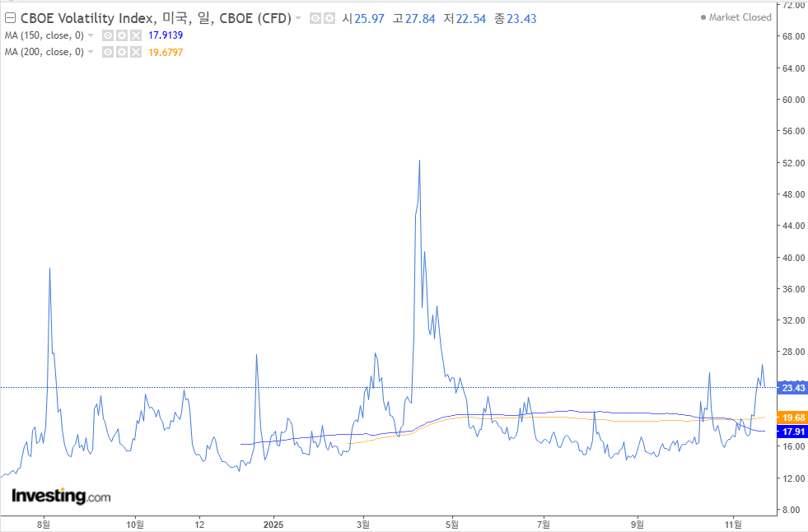The width and height of the screenshot is (808, 532).
Task: Click the 60.00 price axis label
Action: [x=793, y=100]
